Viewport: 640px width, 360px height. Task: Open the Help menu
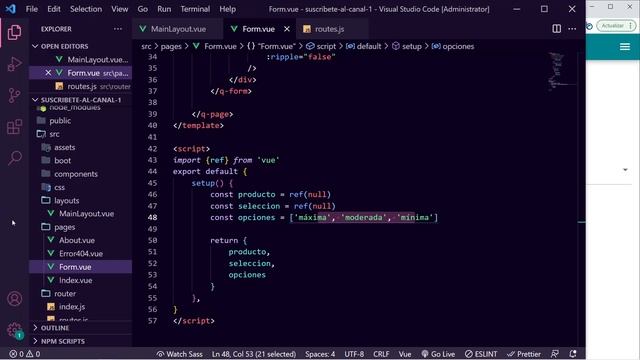(227, 9)
